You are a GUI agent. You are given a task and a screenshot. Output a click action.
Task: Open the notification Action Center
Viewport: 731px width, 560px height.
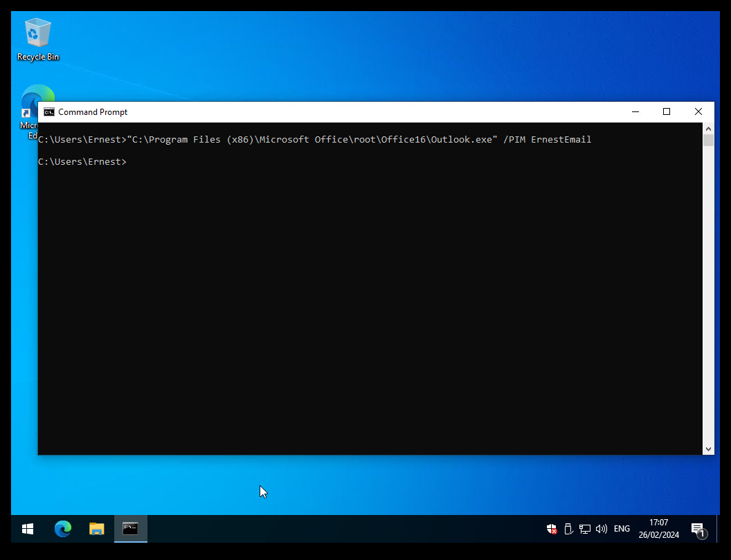click(x=698, y=529)
